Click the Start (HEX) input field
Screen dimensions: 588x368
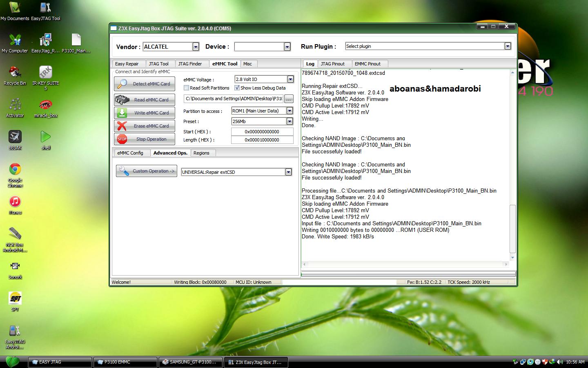tap(262, 132)
